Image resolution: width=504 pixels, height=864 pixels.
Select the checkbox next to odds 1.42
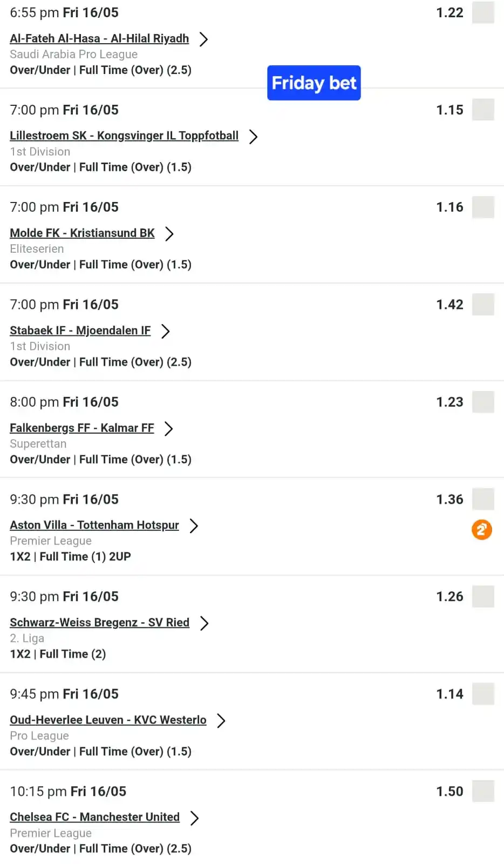(483, 305)
